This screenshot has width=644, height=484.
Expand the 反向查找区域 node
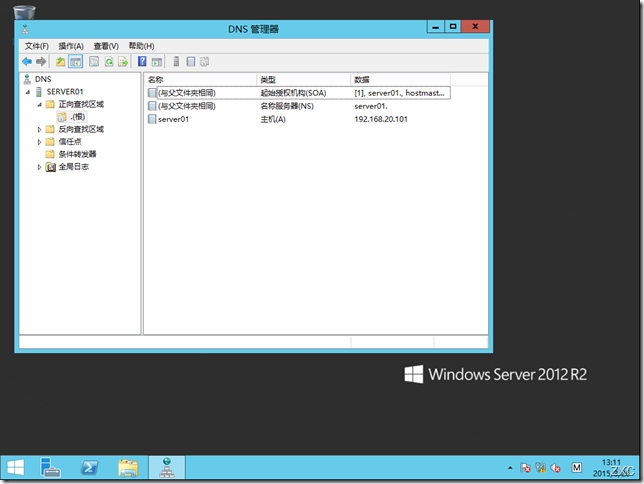coord(39,129)
